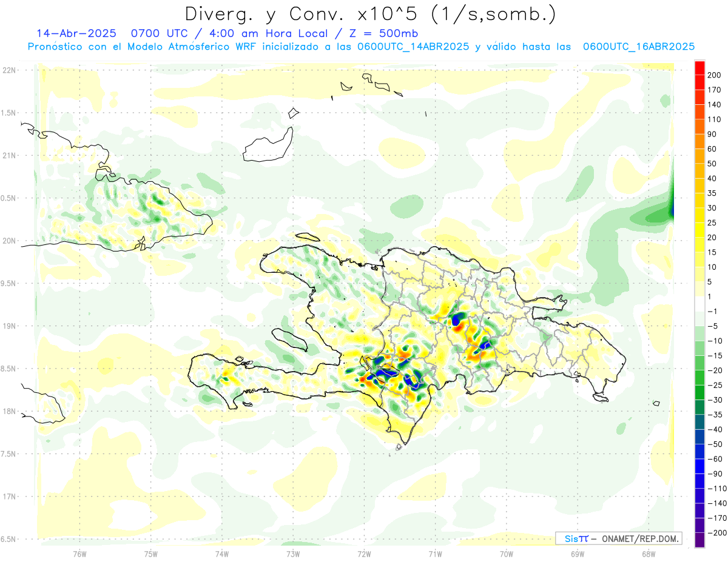Click the colorbar swatch between -25 and -30
Viewport: 728px width, 562px height.
point(699,392)
